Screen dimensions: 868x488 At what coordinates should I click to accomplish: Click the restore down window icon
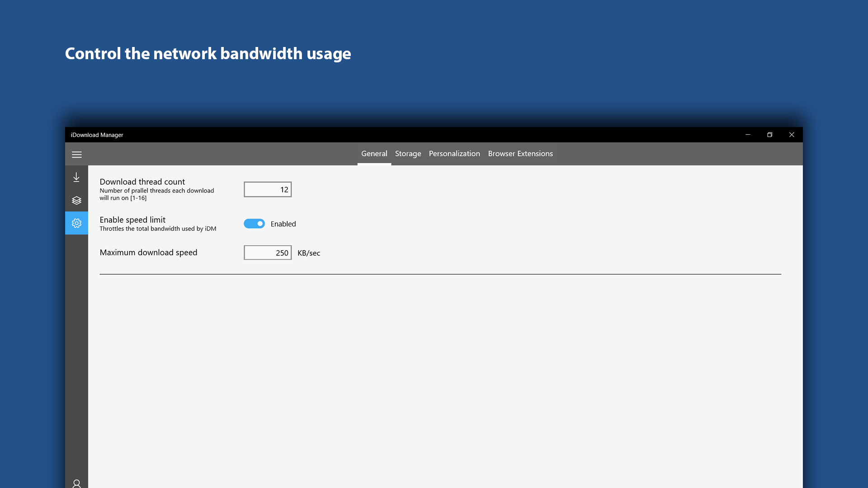[769, 134]
